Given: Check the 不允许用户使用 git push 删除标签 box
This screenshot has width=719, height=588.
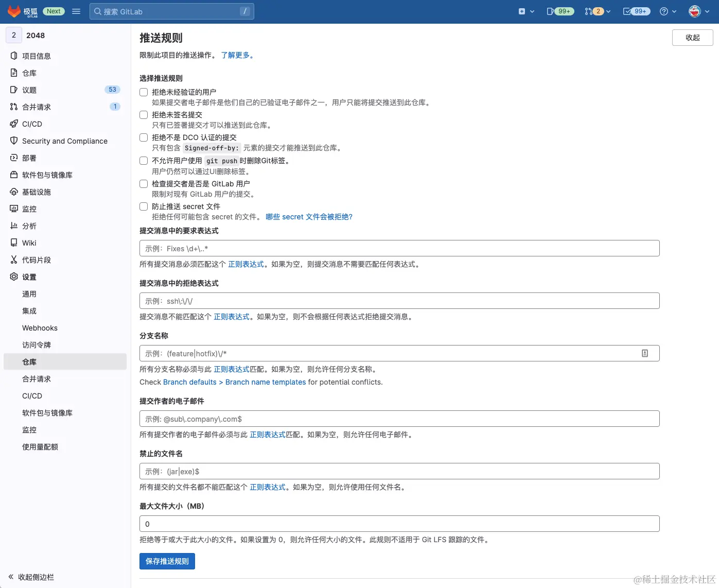Looking at the screenshot, I should click(144, 161).
